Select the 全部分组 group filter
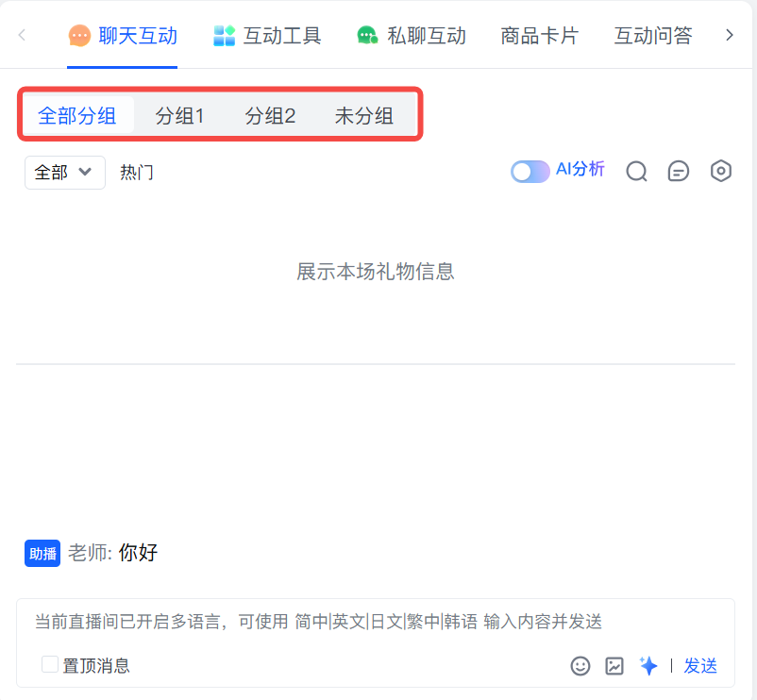Image resolution: width=757 pixels, height=700 pixels. (x=77, y=115)
